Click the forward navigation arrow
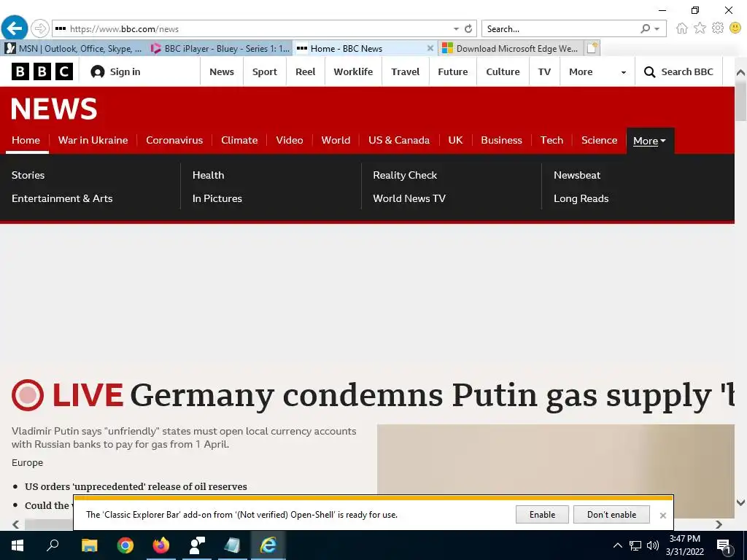The height and width of the screenshot is (560, 747). [40, 28]
